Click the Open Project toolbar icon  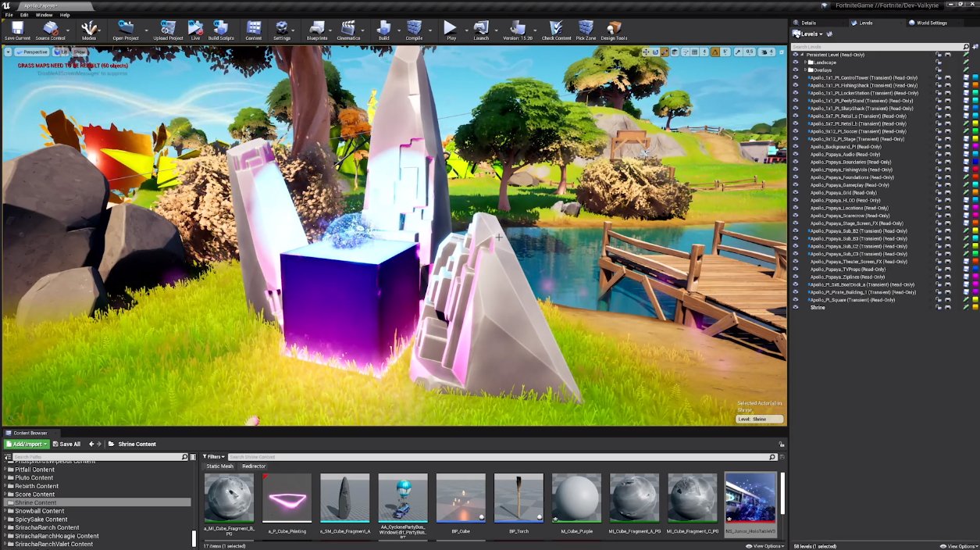click(x=126, y=30)
